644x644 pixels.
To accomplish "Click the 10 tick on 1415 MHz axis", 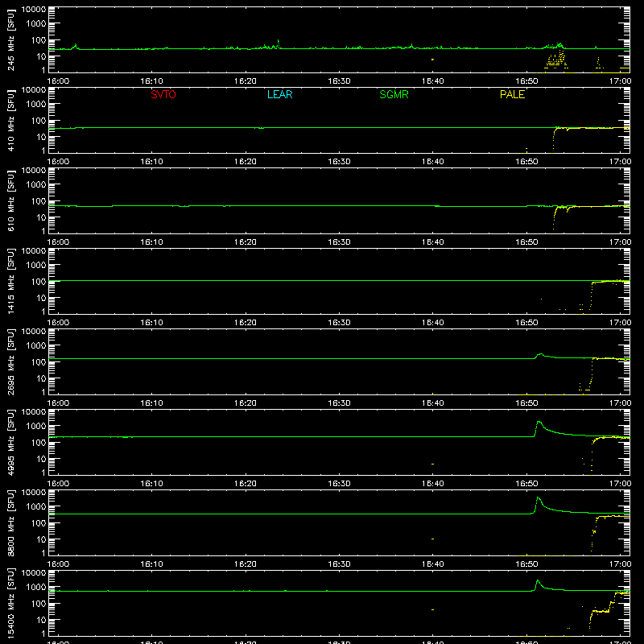I will [x=42, y=298].
